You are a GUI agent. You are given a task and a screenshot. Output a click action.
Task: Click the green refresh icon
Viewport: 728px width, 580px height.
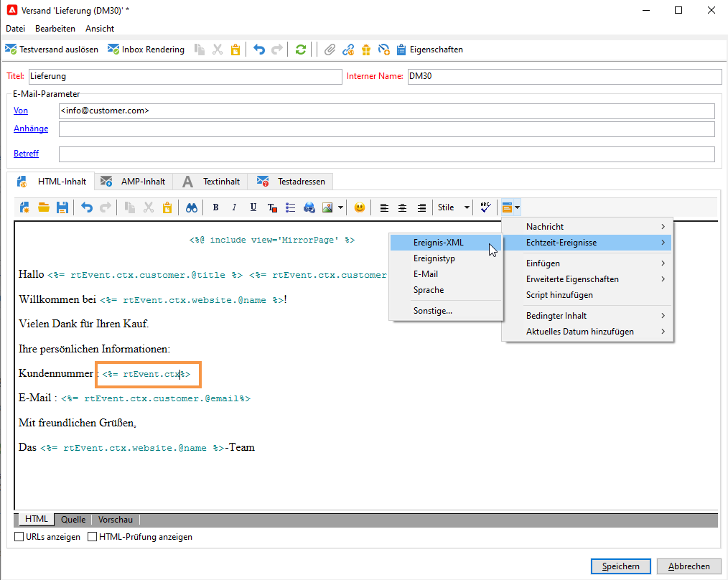[300, 50]
